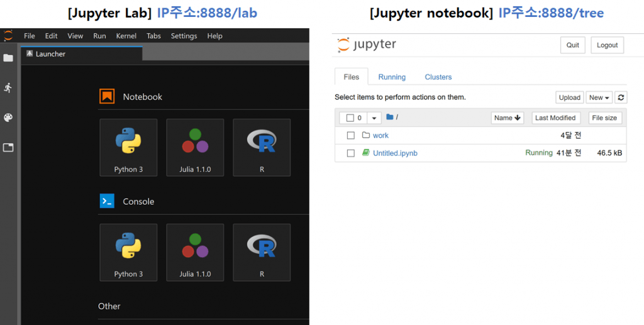Open the View menu in JupyterLab

coord(75,36)
